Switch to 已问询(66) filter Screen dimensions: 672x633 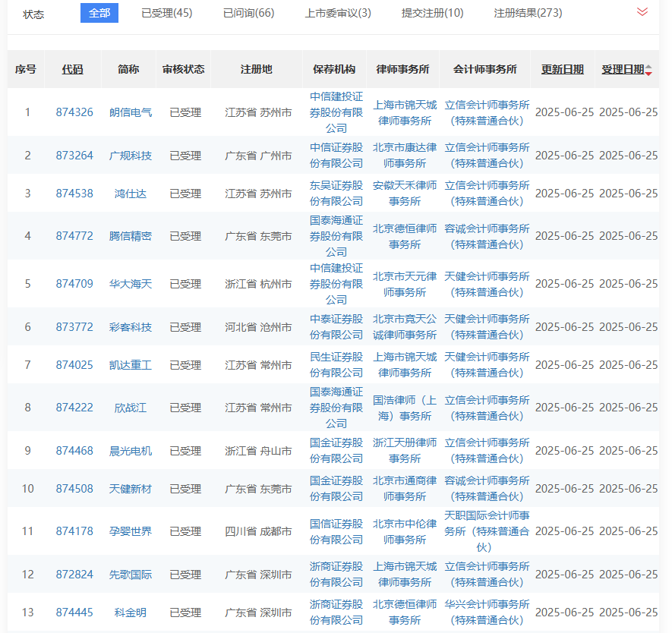(249, 13)
